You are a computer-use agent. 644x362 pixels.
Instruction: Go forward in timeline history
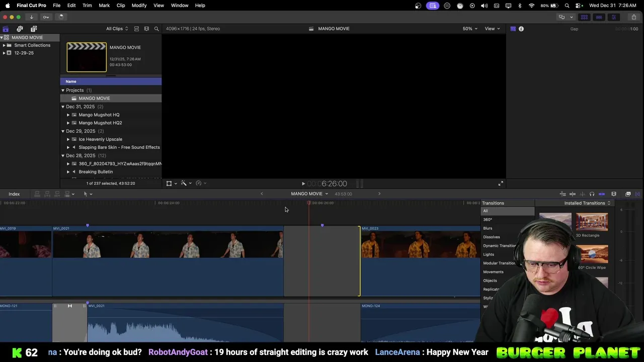(379, 194)
